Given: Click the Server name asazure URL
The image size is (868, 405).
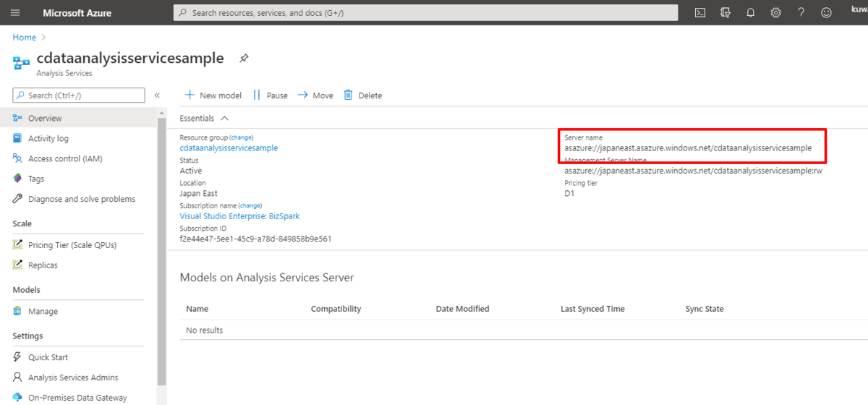Looking at the screenshot, I should (x=688, y=148).
